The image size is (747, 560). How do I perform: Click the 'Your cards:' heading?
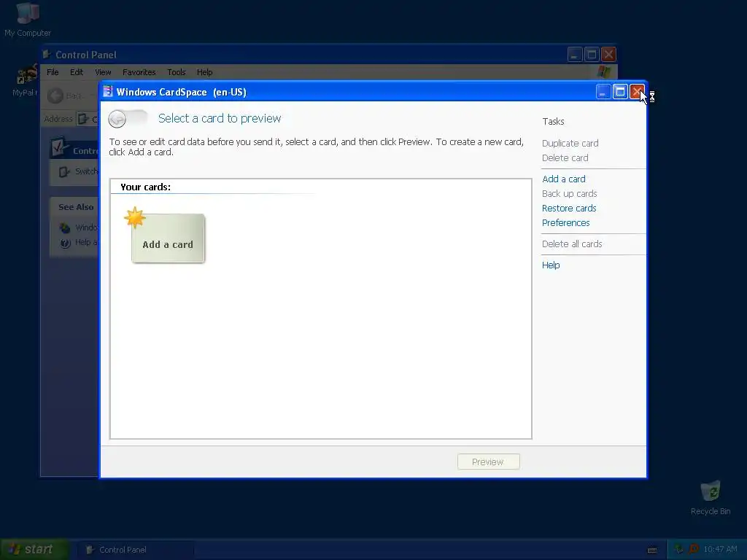click(145, 187)
